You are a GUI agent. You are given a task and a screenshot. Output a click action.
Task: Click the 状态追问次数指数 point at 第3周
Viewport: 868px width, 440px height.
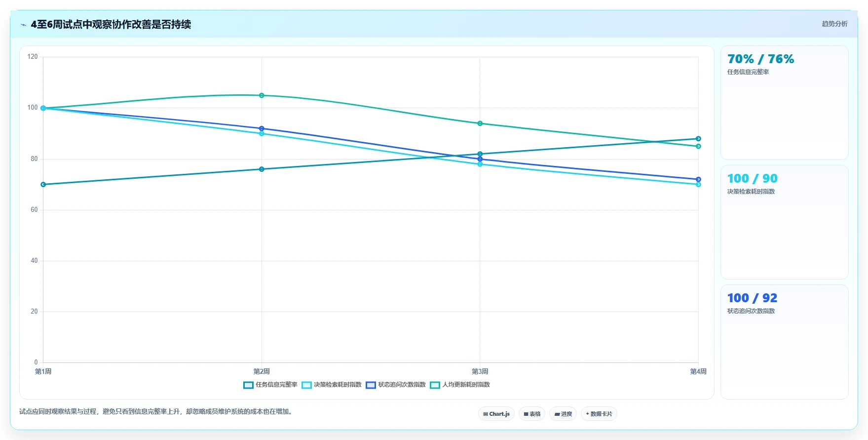point(480,159)
